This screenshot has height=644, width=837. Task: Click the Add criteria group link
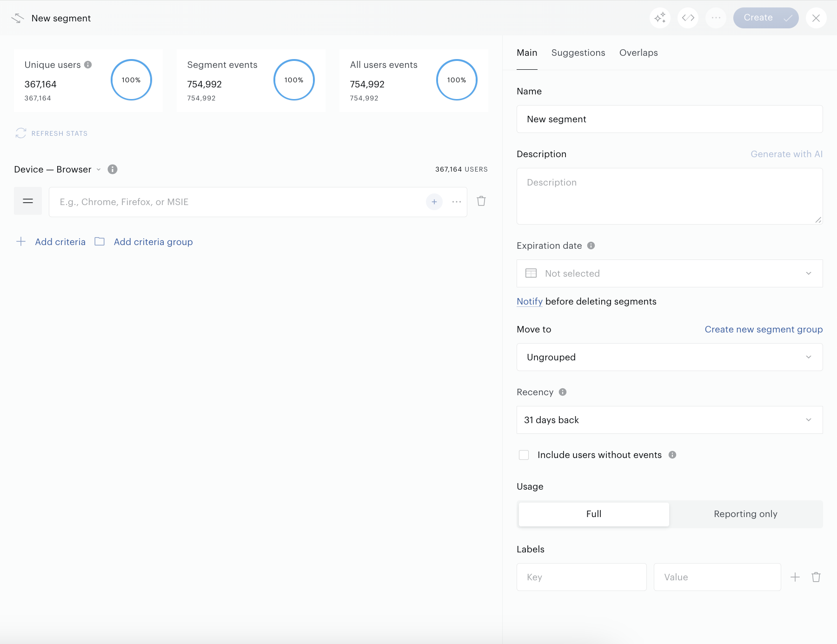153,242
